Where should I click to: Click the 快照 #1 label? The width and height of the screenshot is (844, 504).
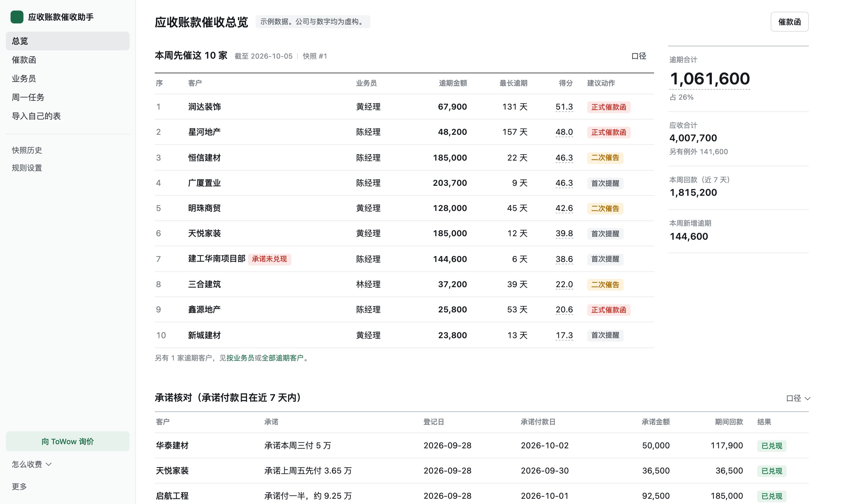tap(315, 56)
